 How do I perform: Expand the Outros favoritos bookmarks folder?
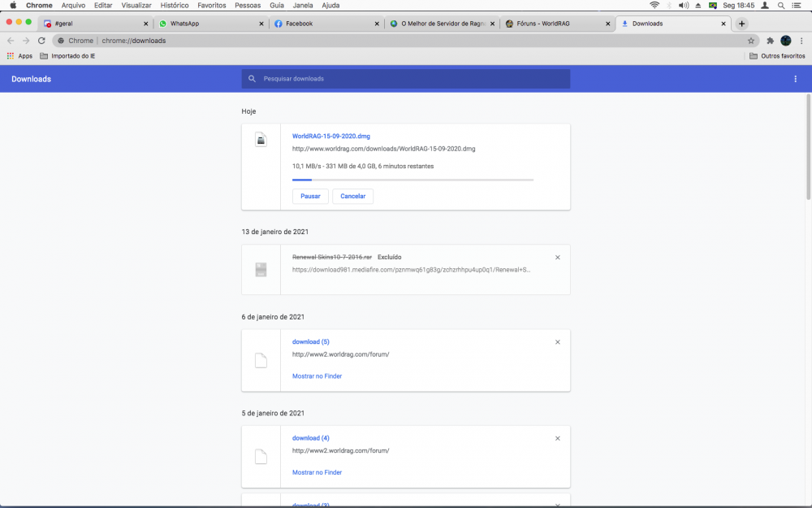click(777, 56)
